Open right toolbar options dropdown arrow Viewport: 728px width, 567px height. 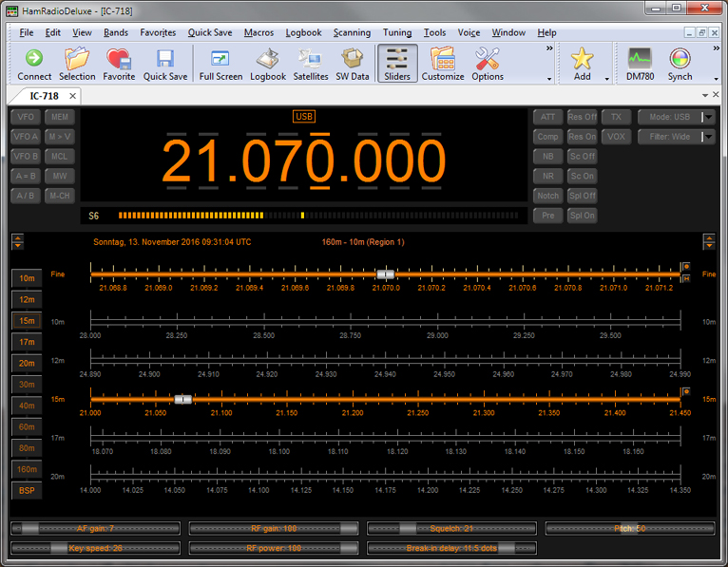point(716,79)
